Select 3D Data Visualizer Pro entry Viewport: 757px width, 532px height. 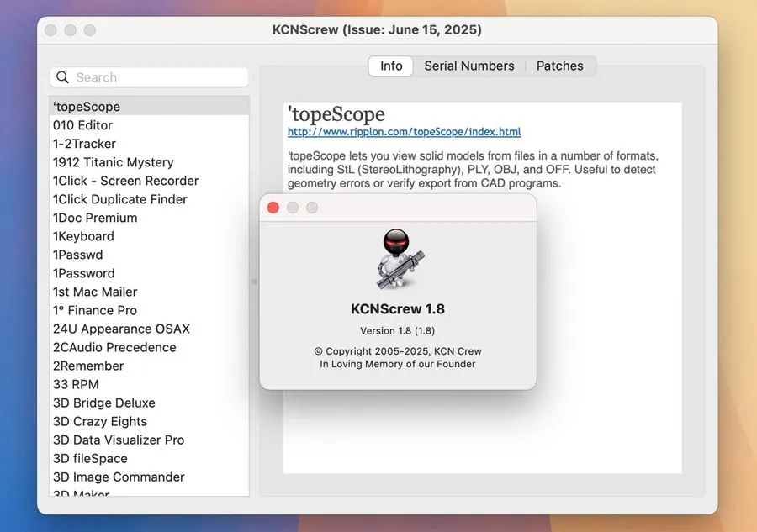119,440
